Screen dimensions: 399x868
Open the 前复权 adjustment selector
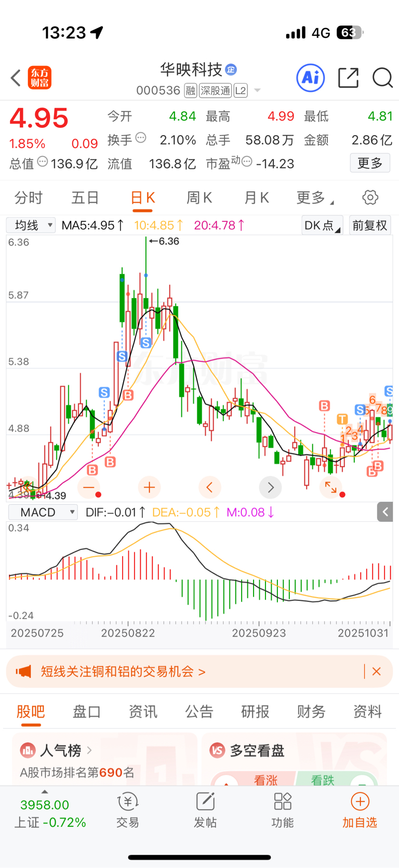coord(370,226)
